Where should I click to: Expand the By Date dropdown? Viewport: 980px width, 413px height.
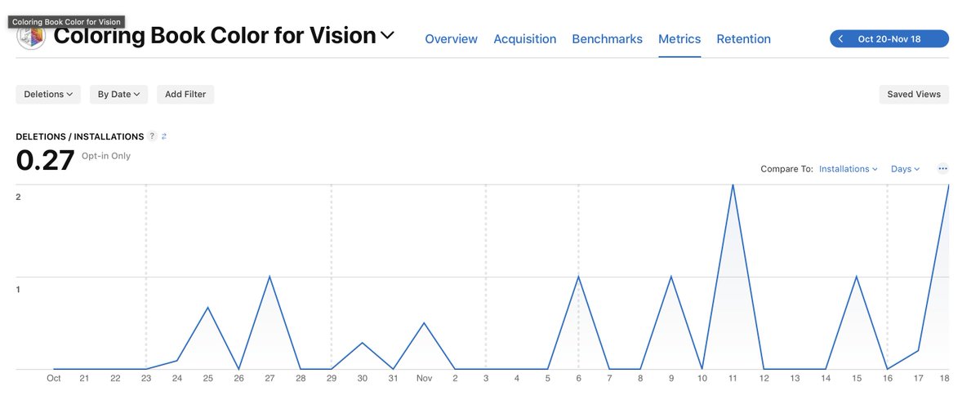(x=118, y=94)
